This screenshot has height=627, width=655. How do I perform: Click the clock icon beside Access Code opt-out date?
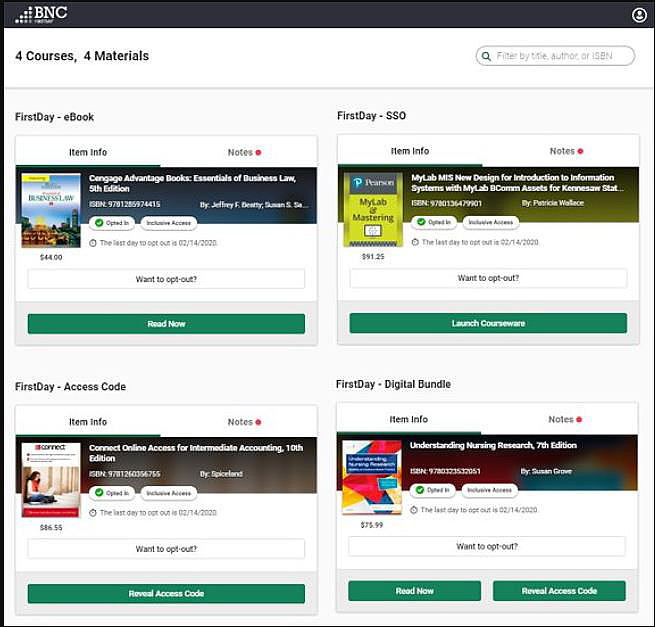[93, 513]
